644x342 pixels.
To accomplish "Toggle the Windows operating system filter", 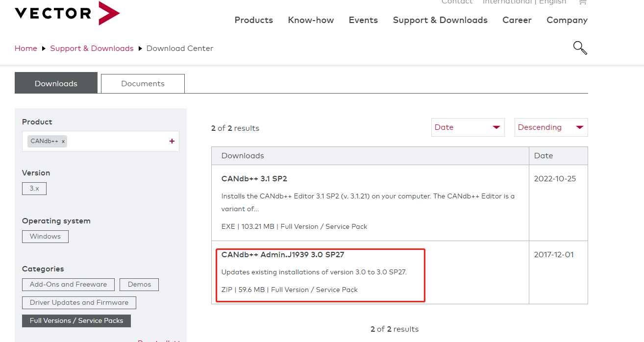I will (x=45, y=236).
